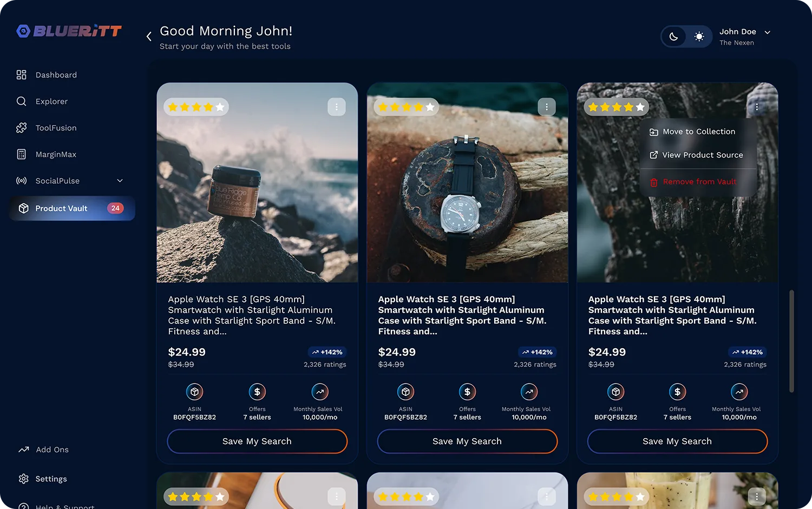
Task: Click the Apple Watch title on tree bark card
Action: coord(672,315)
